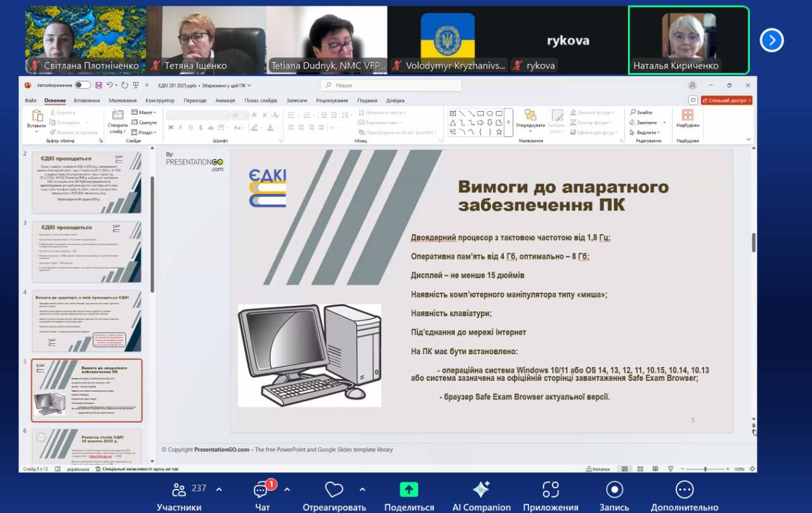This screenshot has width=812, height=513.
Task: Switch to the Анімація tab
Action: [225, 100]
